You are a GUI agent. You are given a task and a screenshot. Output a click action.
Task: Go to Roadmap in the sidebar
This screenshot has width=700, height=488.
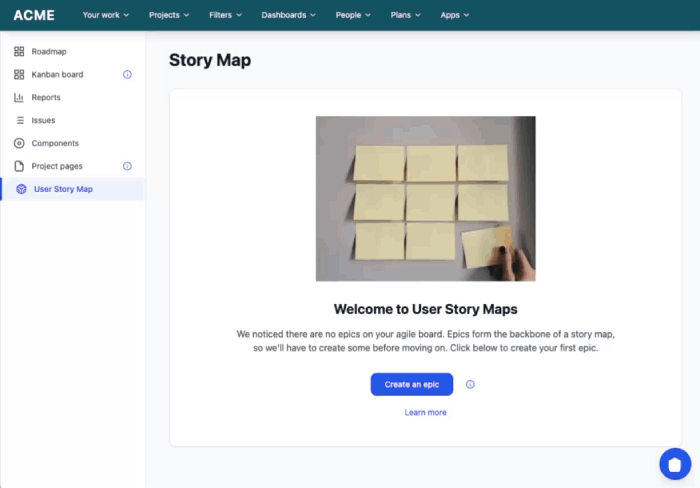(x=72, y=51)
